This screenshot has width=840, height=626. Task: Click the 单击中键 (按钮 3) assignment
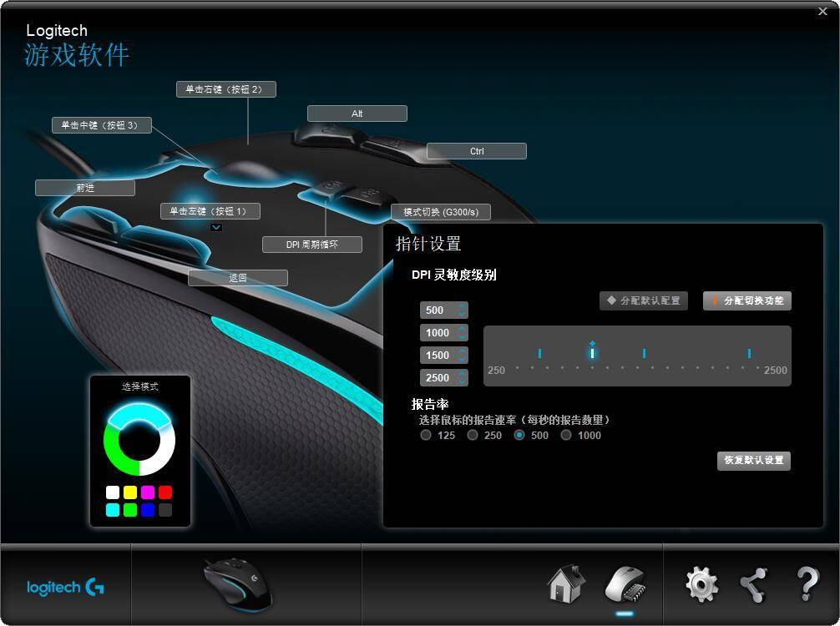tap(102, 125)
